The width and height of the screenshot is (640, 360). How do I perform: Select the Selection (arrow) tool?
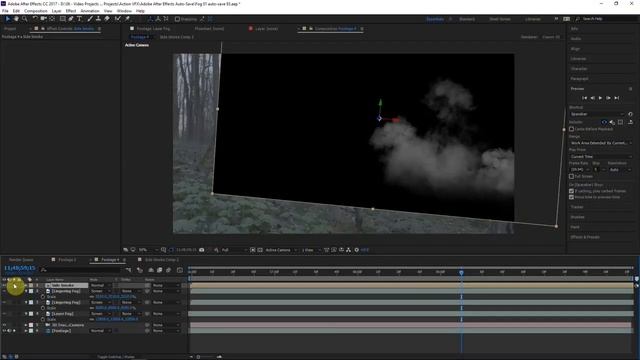click(8, 19)
